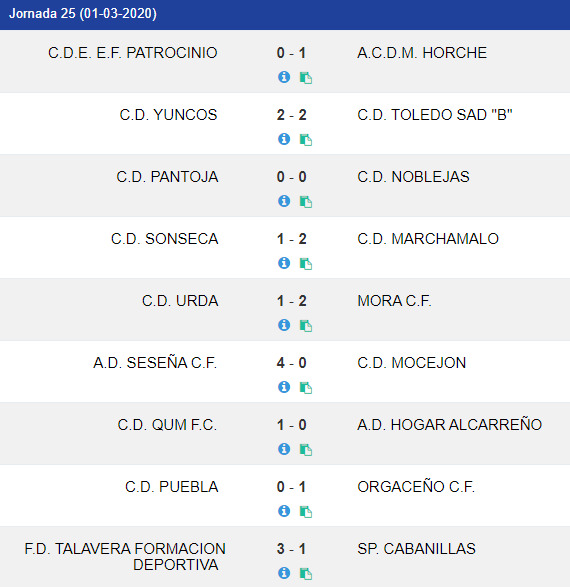Viewport: 570px width, 587px height.
Task: Click A.D. SESEÑA C.F. team name
Action: pyautogui.click(x=155, y=363)
